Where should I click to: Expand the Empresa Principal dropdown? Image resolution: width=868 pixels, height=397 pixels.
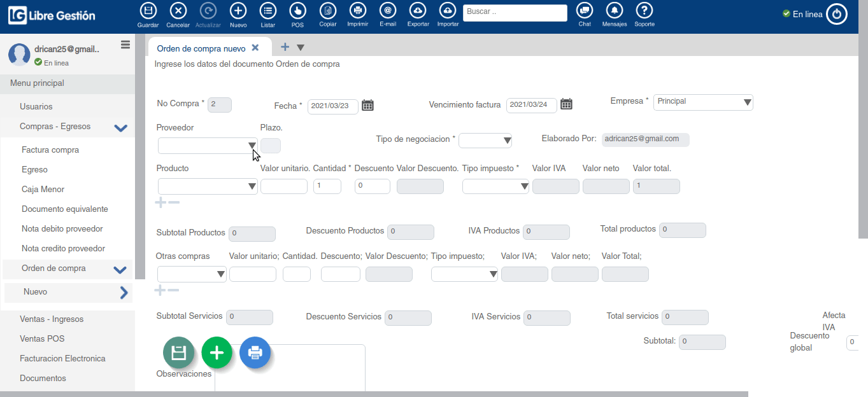[x=703, y=102]
